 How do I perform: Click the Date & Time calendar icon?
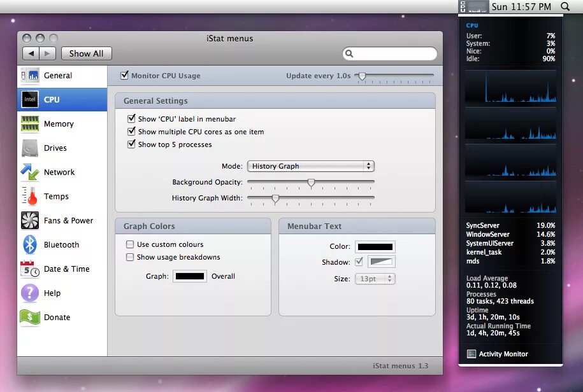(30, 269)
